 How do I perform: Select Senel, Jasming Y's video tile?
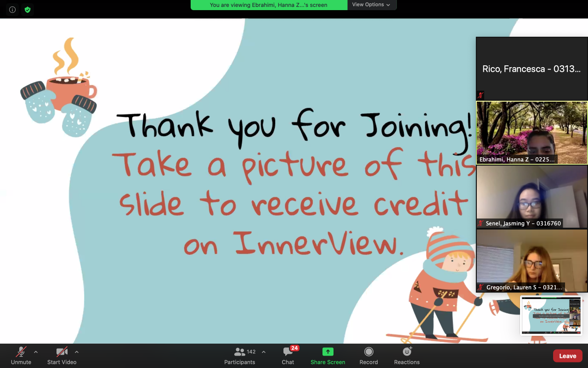(x=531, y=196)
